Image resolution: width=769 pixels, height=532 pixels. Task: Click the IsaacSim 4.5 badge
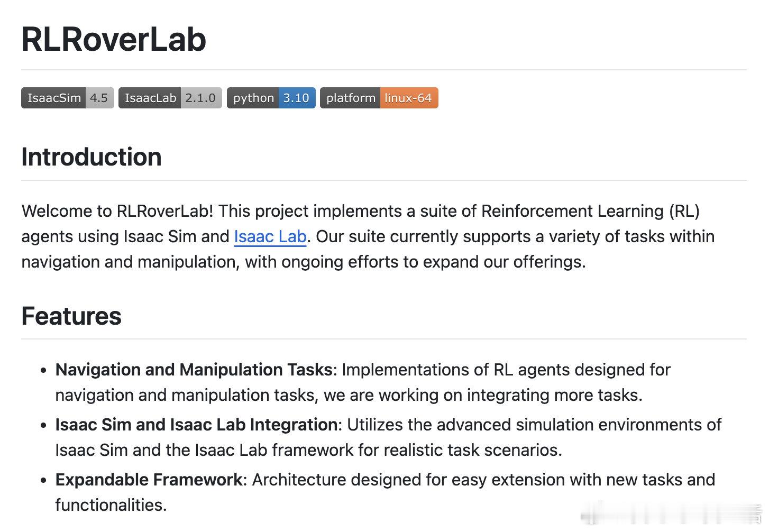coord(68,98)
